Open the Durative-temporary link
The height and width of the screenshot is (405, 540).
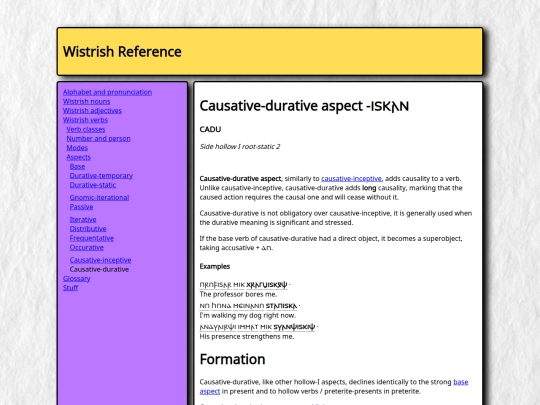pos(101,176)
